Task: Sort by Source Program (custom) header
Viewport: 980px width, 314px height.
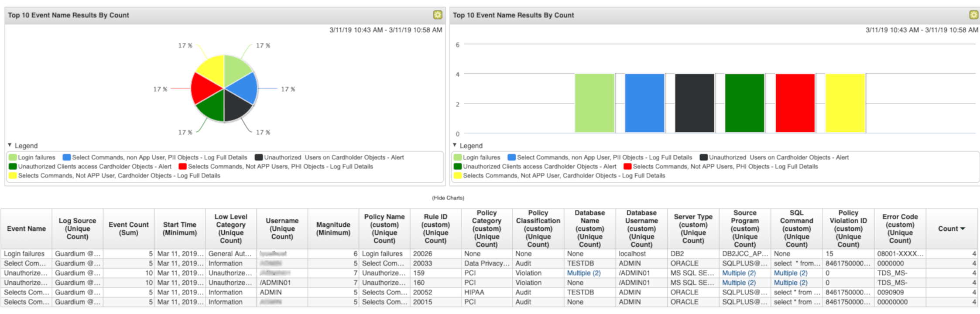Action: [745, 229]
